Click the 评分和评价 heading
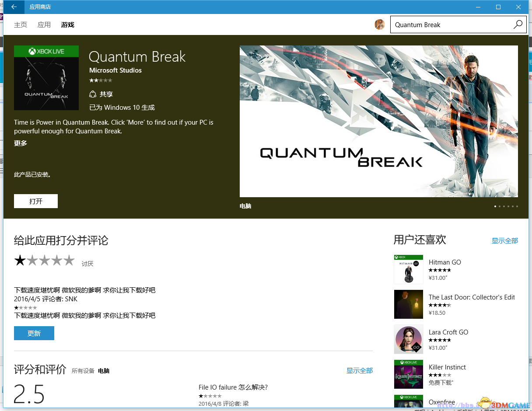This screenshot has height=411, width=532. 40,369
